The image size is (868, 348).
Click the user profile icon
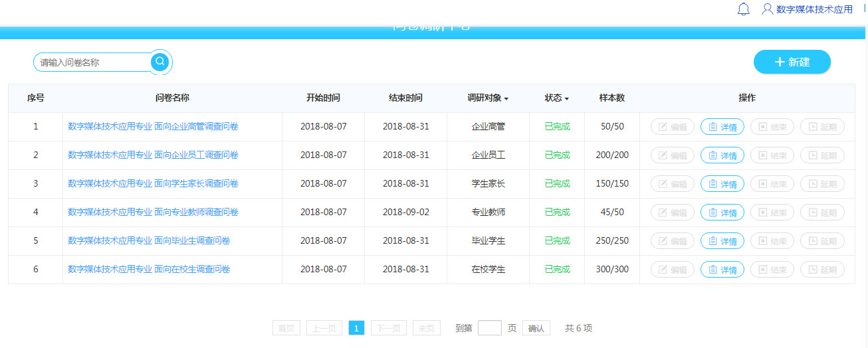(x=768, y=9)
